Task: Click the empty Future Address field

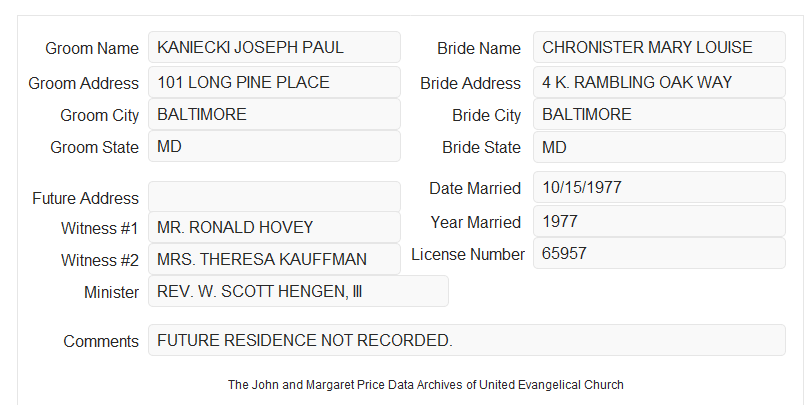Action: click(x=274, y=197)
